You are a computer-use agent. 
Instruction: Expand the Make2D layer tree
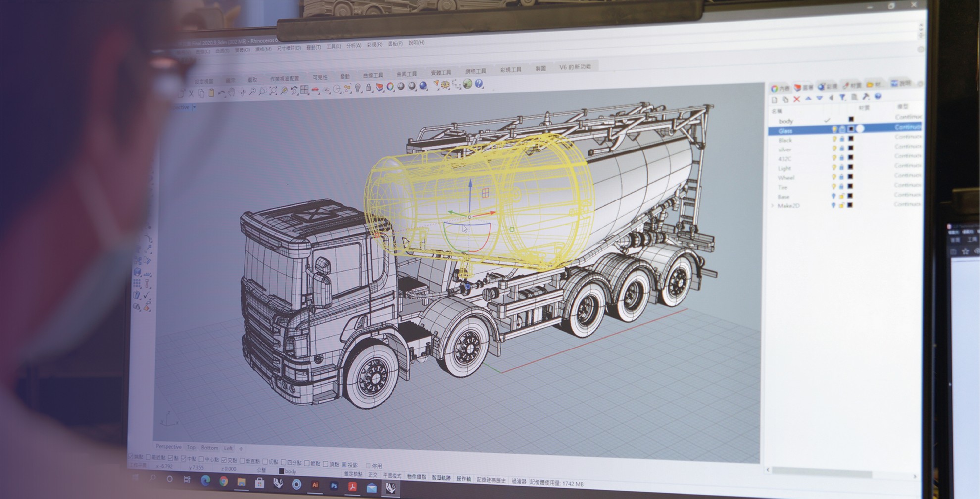point(773,205)
